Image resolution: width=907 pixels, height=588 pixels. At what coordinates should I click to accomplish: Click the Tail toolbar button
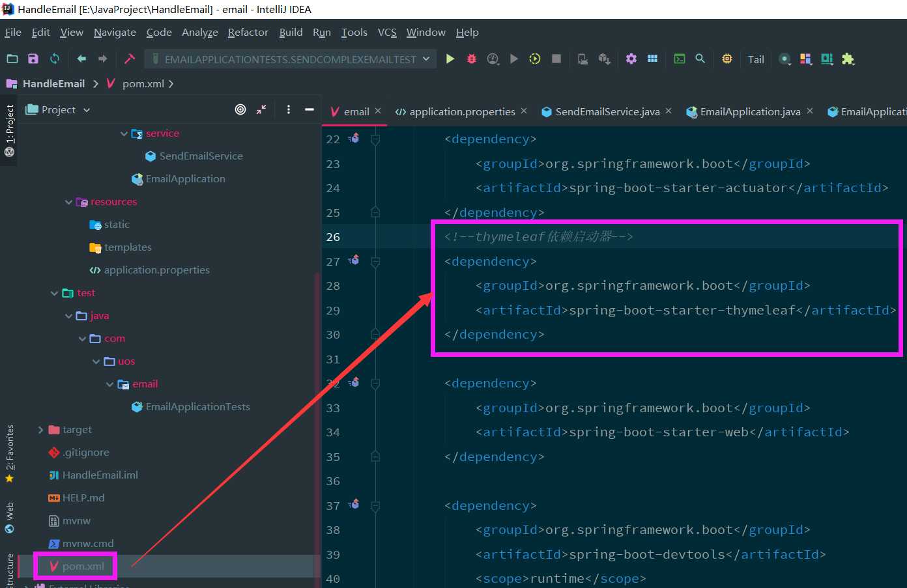756,59
